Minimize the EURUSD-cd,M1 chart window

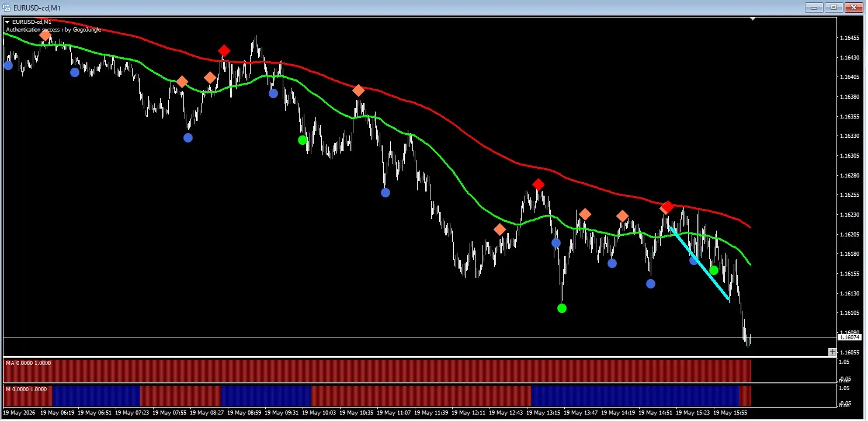coord(814,8)
